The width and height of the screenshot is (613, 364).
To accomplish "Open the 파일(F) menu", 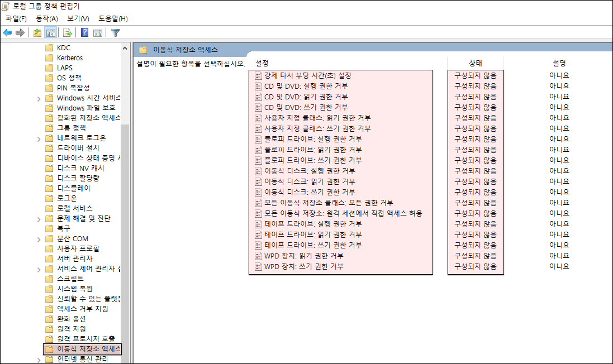I will (x=15, y=17).
